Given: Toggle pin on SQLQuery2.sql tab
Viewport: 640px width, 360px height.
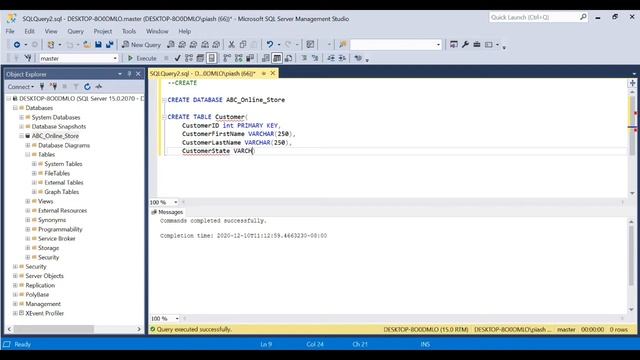Looking at the screenshot, I should pyautogui.click(x=264, y=73).
